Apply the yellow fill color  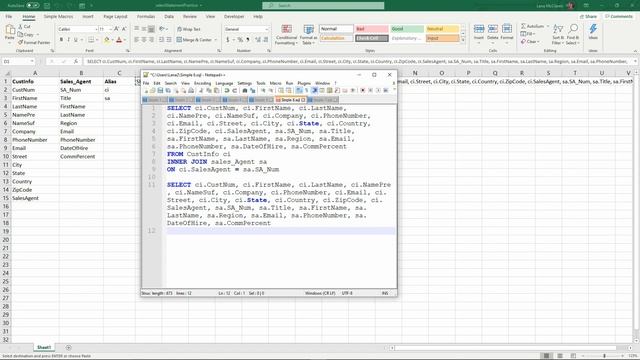(x=107, y=40)
